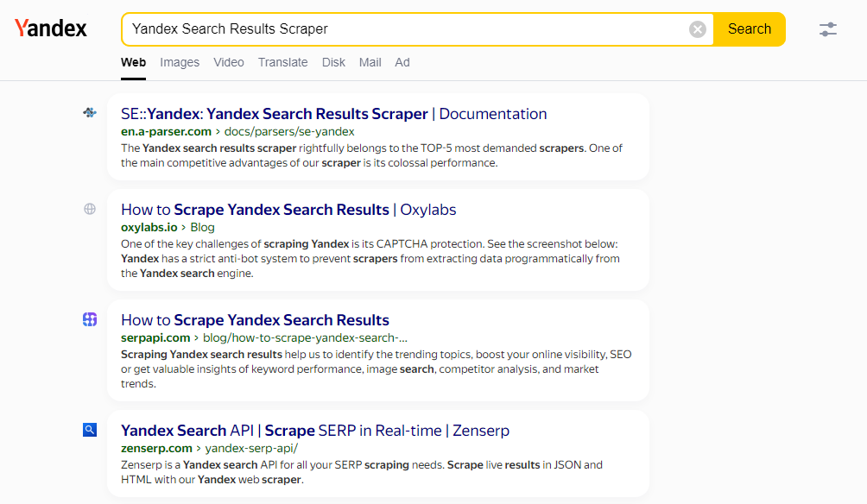
Task: Click the Yandex logo
Action: [50, 28]
